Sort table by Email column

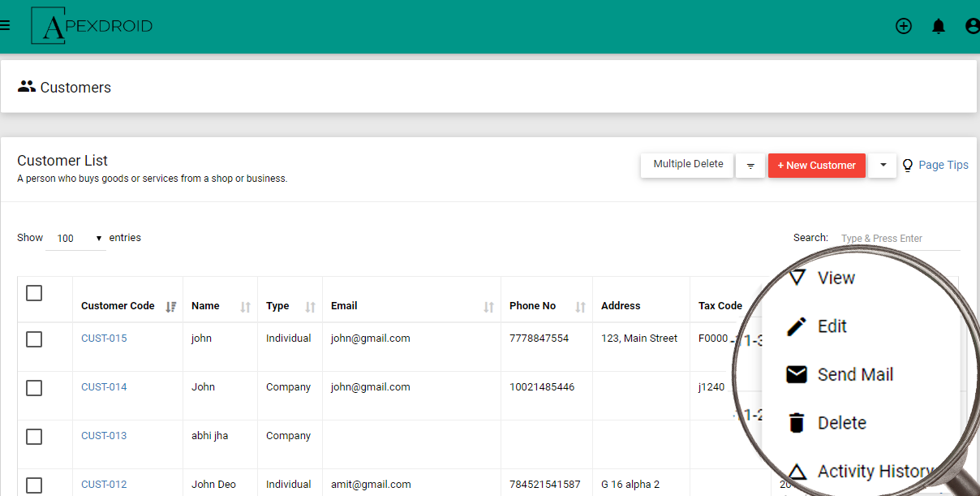tap(489, 307)
